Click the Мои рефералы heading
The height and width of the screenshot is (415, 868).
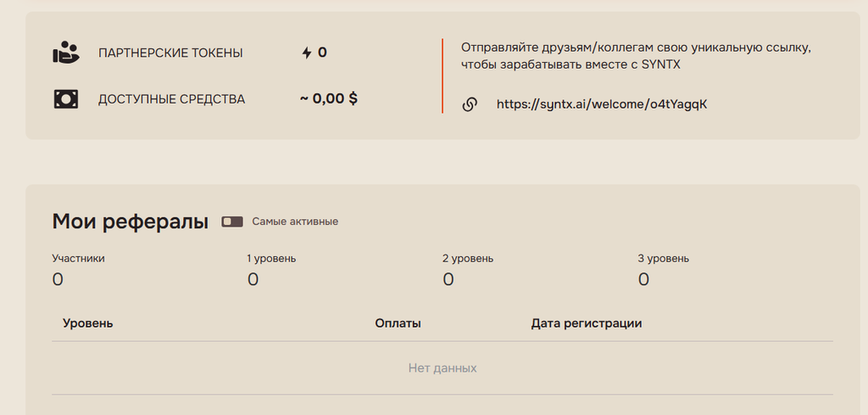click(130, 222)
